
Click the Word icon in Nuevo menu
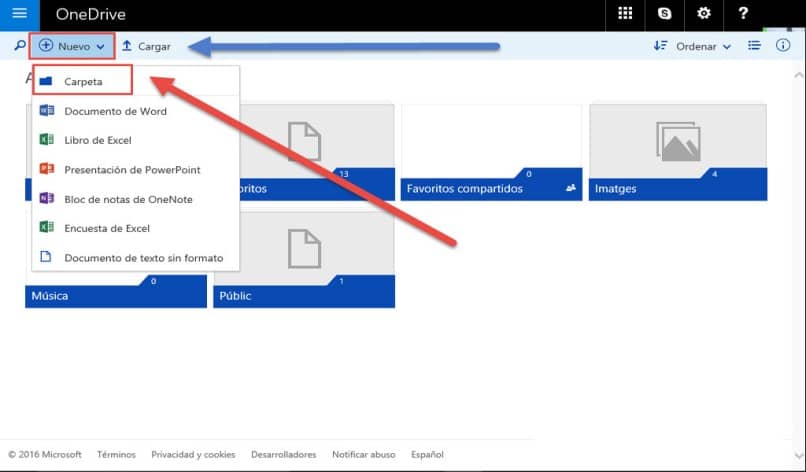(x=47, y=111)
